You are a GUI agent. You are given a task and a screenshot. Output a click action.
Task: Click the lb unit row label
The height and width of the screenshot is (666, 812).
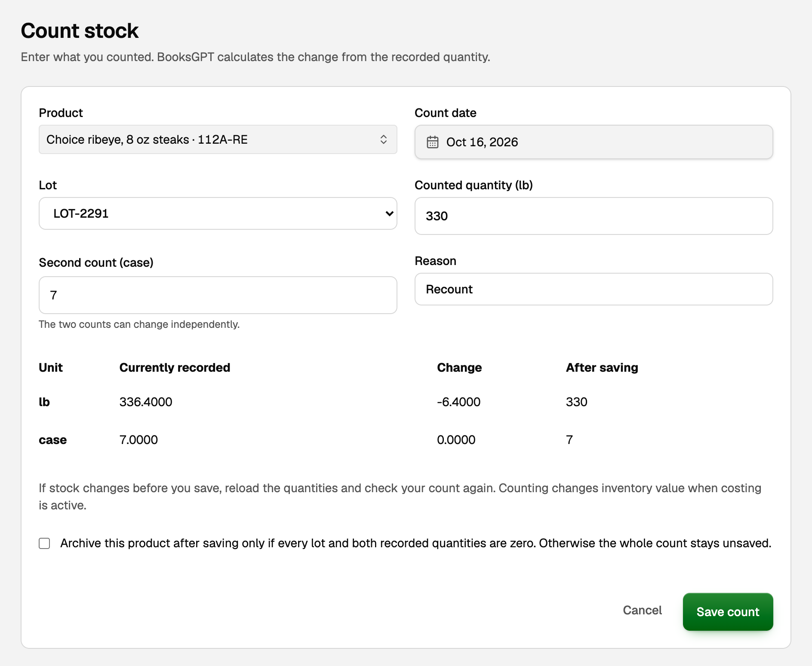pos(44,402)
